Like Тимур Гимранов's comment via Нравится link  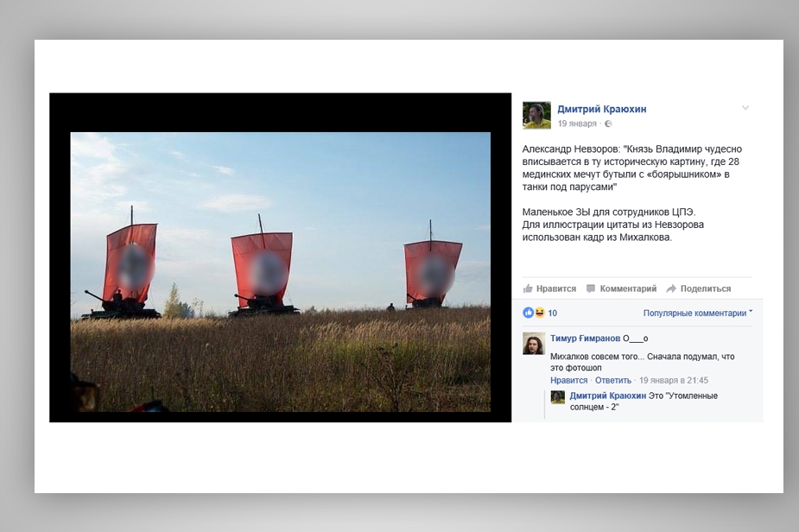coord(568,380)
